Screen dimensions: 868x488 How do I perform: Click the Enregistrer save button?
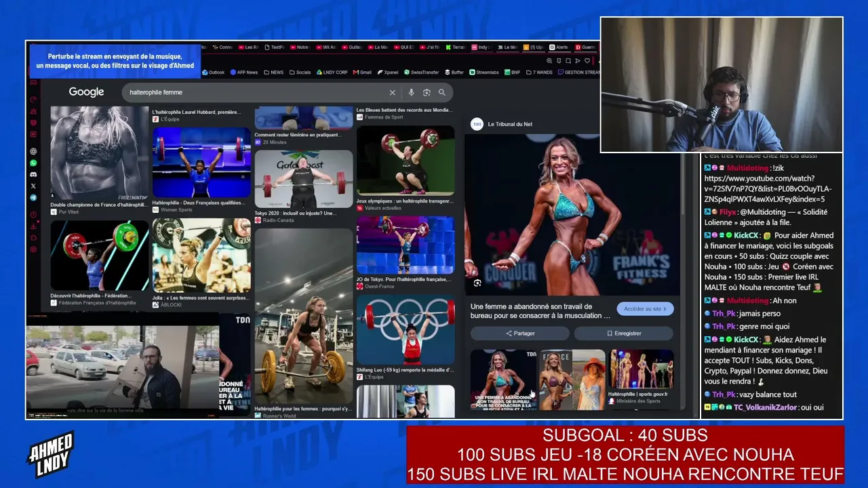[624, 333]
